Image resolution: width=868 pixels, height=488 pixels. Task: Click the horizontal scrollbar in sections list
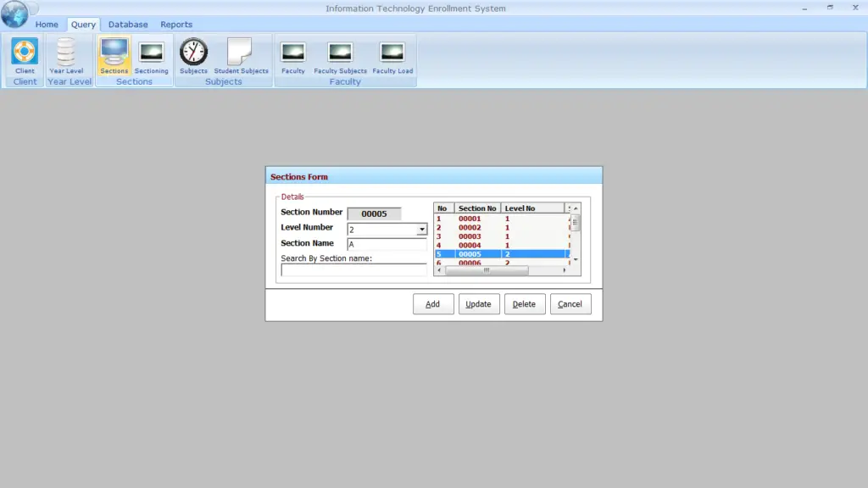pos(486,271)
